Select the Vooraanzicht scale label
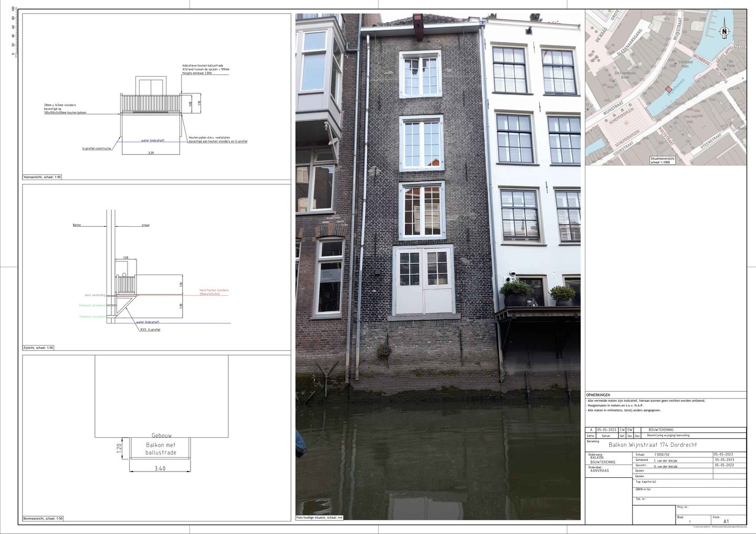756x534 pixels. click(x=43, y=177)
